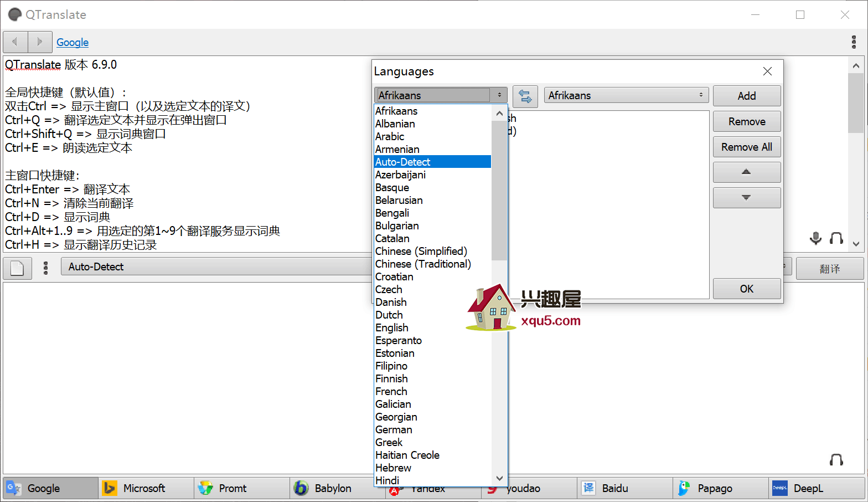
Task: Select Armenian in the language list
Action: 433,149
